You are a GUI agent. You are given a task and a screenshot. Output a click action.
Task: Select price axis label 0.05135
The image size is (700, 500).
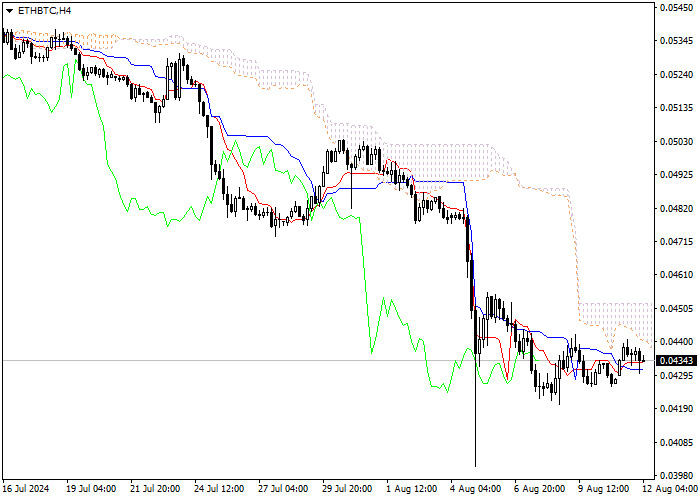[x=676, y=108]
